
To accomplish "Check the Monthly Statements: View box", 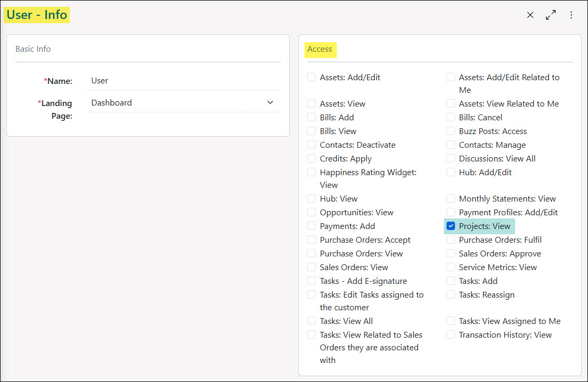I will (x=450, y=198).
